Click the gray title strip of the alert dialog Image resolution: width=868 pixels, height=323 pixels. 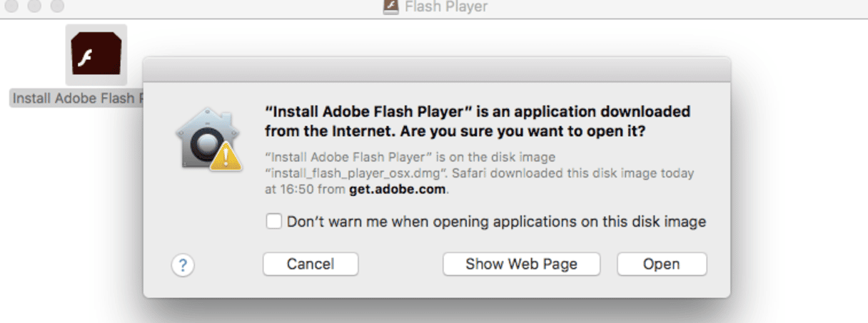437,71
